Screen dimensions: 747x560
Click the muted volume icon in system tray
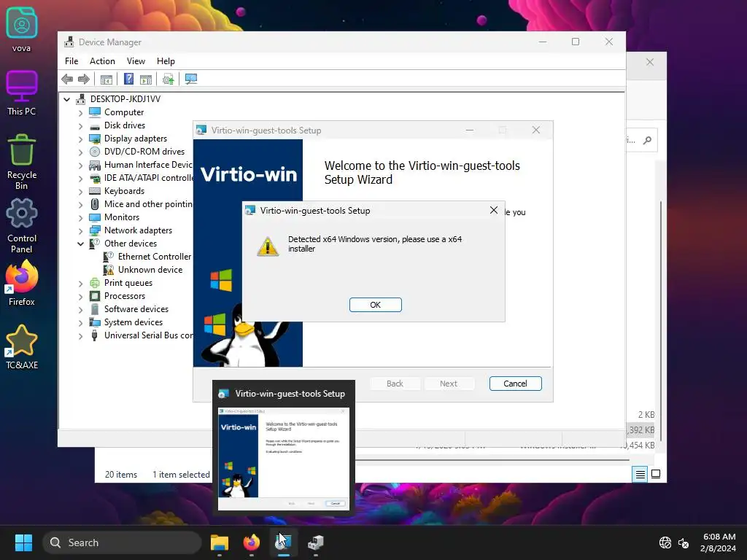point(683,542)
